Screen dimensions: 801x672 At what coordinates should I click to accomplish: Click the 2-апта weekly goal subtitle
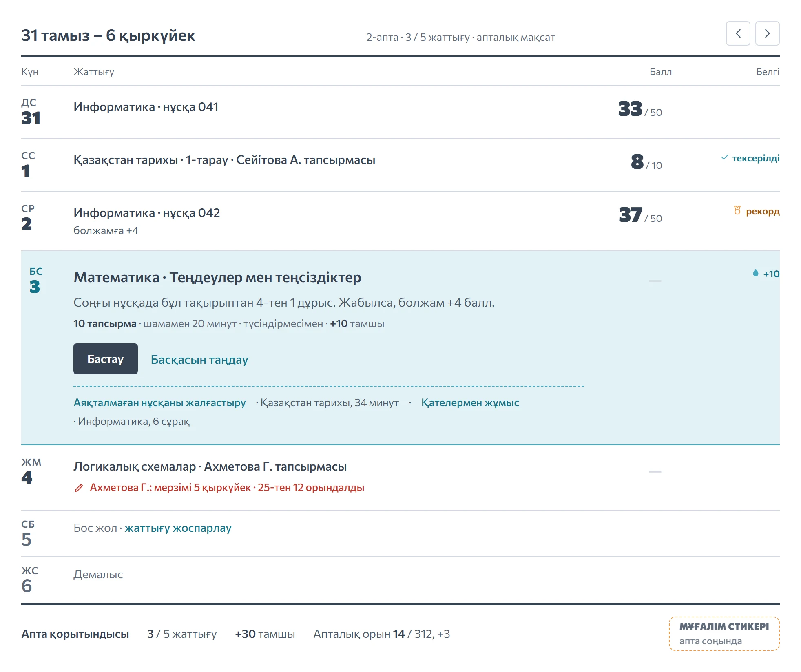pyautogui.click(x=460, y=38)
